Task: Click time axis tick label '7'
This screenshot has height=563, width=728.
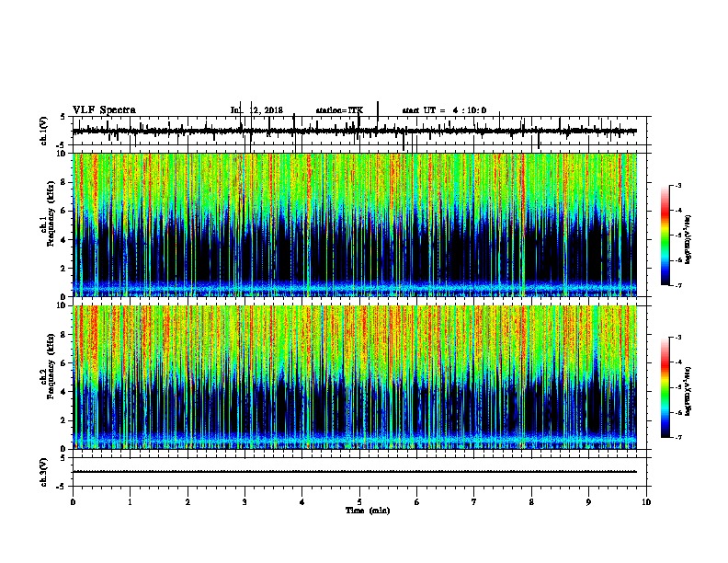Action: click(474, 502)
